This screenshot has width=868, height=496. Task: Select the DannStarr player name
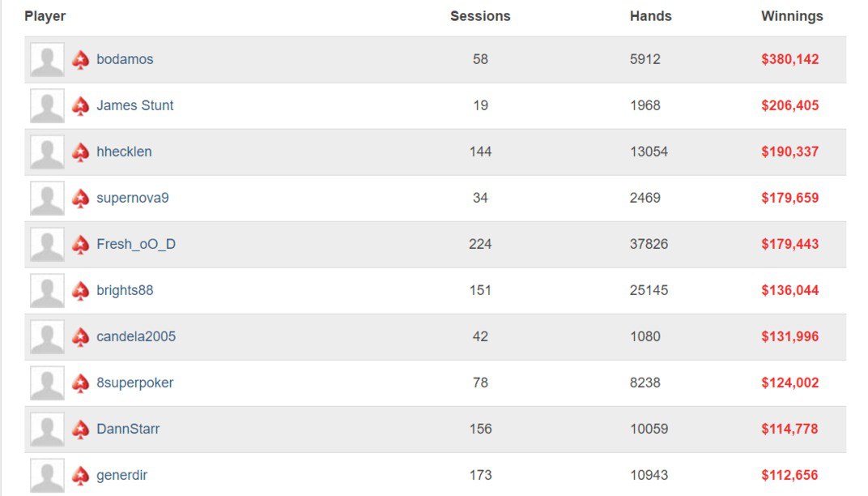[x=128, y=429]
